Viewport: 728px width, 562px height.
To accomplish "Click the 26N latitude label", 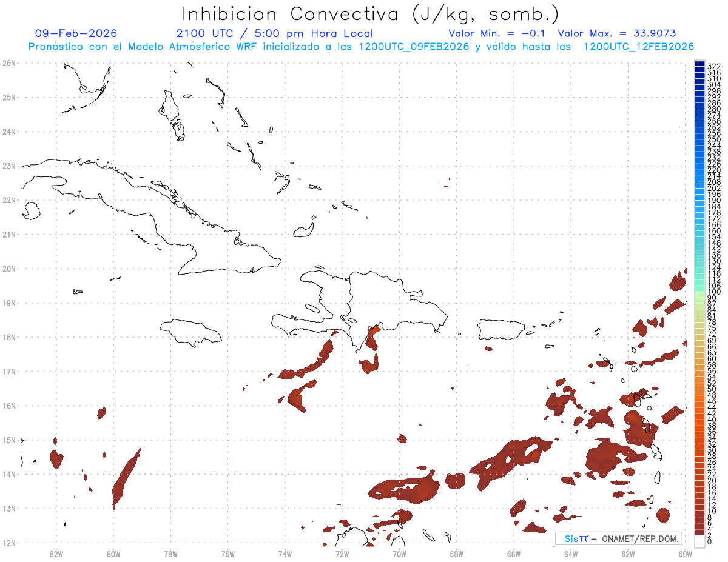I will point(8,63).
